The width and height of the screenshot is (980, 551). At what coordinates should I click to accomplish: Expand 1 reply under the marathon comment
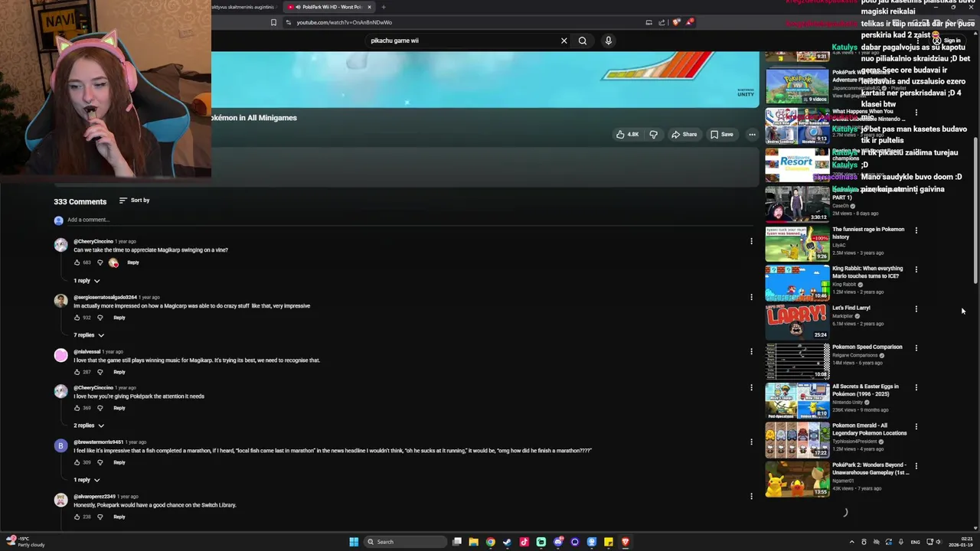[87, 480]
